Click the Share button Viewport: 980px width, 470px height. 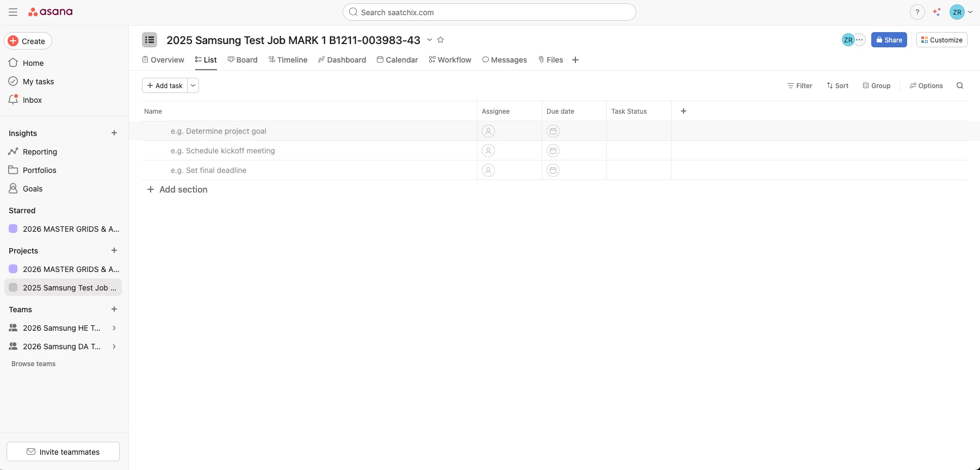tap(889, 40)
